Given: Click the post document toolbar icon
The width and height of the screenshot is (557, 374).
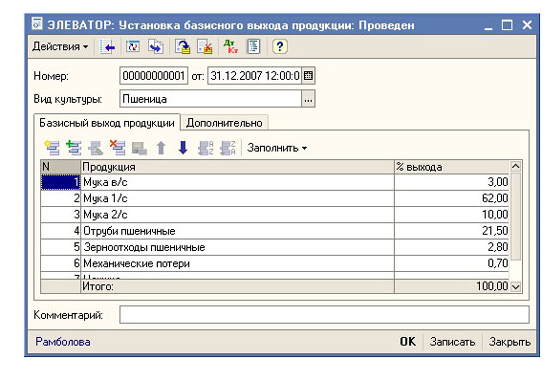Looking at the screenshot, I should point(183,47).
